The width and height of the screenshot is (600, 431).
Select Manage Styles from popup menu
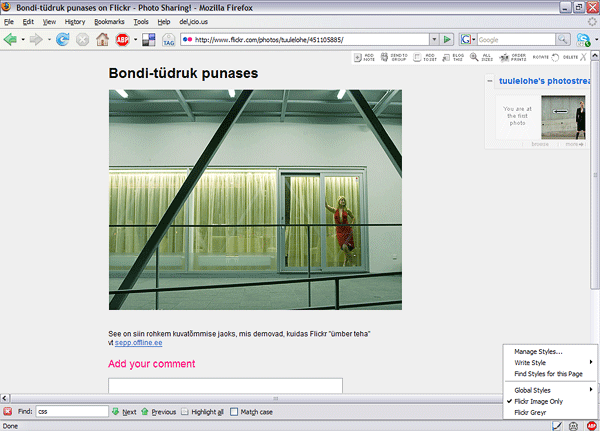tap(538, 351)
